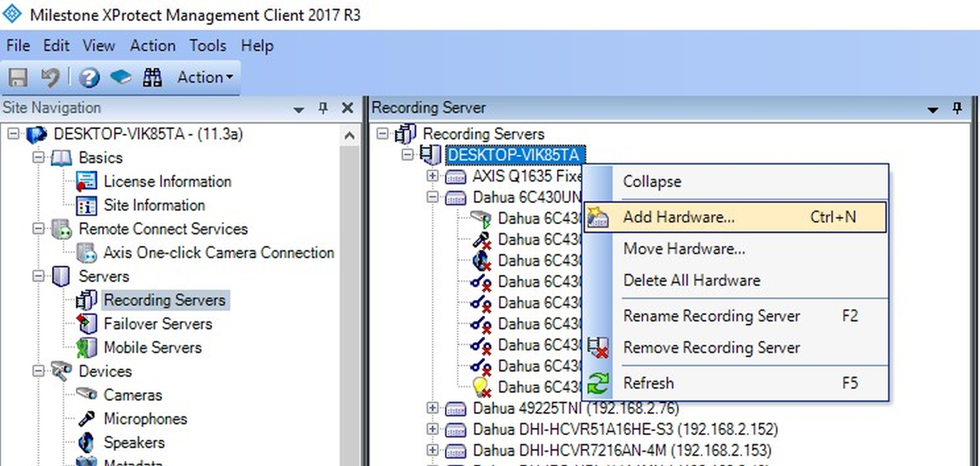This screenshot has width=980, height=466.
Task: Choose Refresh from the context menu
Action: tap(735, 383)
